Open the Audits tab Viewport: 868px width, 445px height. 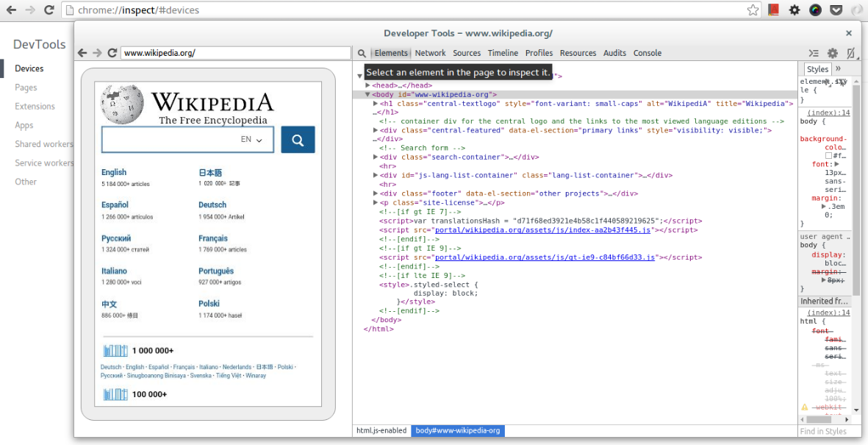click(614, 53)
